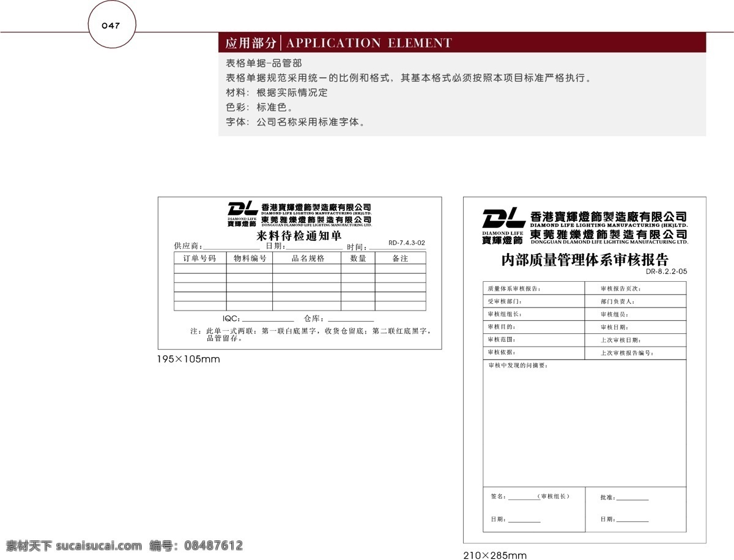Select the size label 210×285mm
Image resolution: width=734 pixels, height=560 pixels.
495,556
